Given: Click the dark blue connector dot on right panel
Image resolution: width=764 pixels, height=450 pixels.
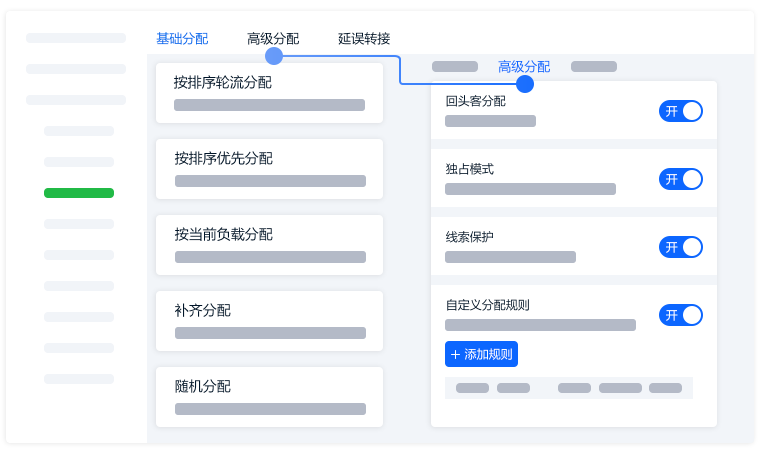Looking at the screenshot, I should [x=525, y=84].
